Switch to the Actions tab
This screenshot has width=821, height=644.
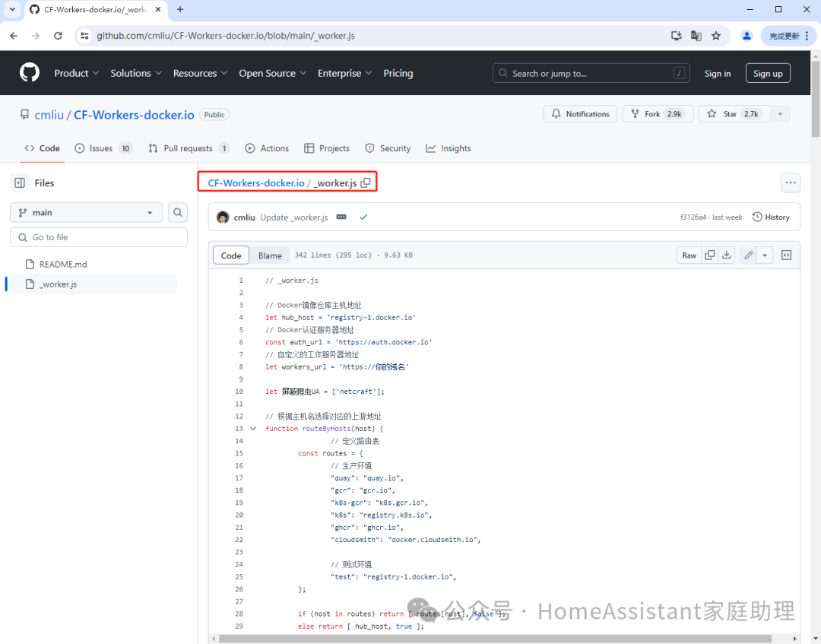point(267,148)
